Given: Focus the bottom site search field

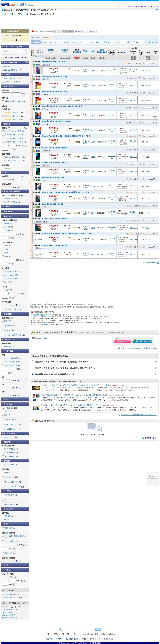Looking at the screenshot, I should point(78,629).
